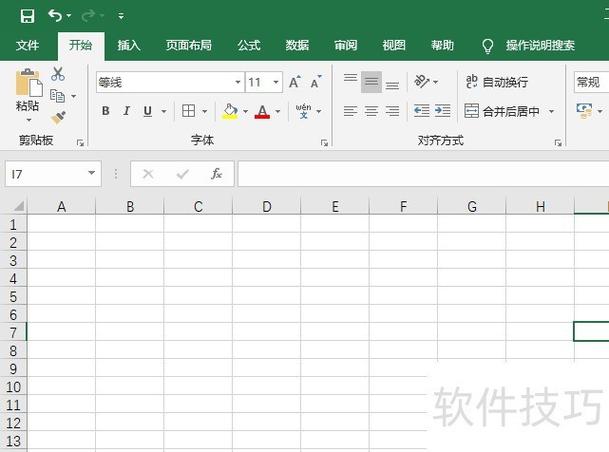Click the 帮助 tab
Screen dimensions: 609x452
(x=442, y=45)
